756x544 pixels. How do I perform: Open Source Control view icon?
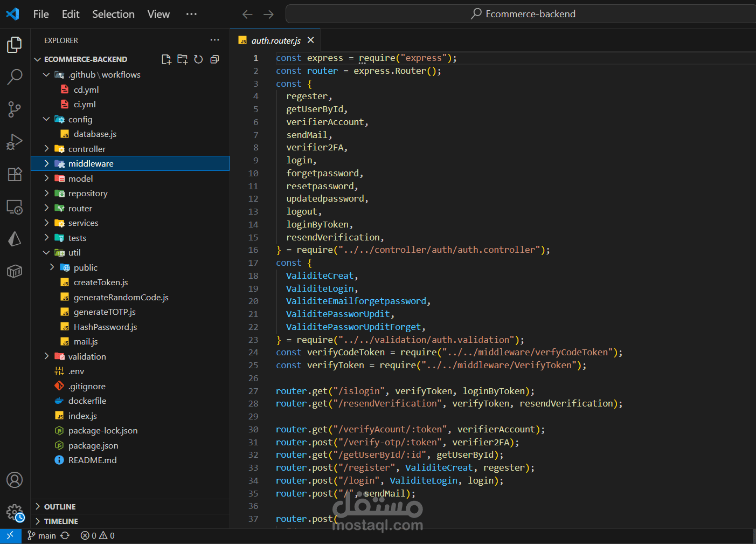[15, 109]
